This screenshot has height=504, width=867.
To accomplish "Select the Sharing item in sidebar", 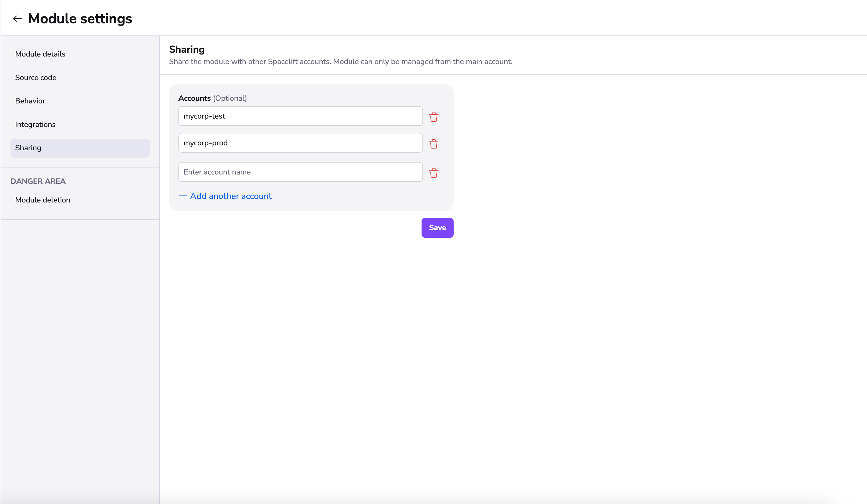I will click(28, 148).
